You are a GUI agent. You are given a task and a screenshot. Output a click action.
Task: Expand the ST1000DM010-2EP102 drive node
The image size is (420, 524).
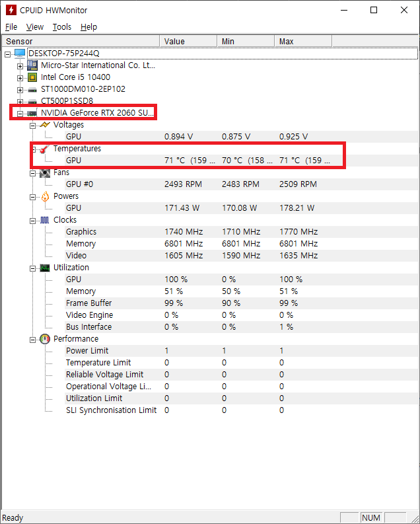pyautogui.click(x=20, y=90)
